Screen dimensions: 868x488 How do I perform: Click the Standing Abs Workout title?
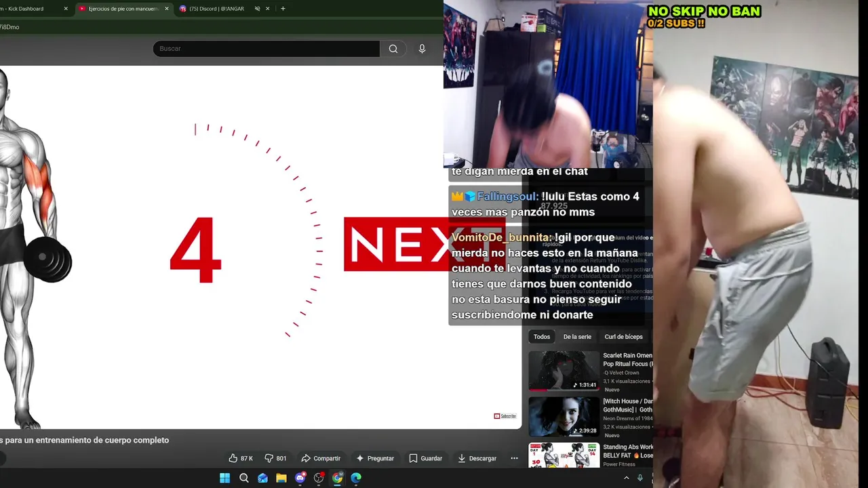click(628, 451)
